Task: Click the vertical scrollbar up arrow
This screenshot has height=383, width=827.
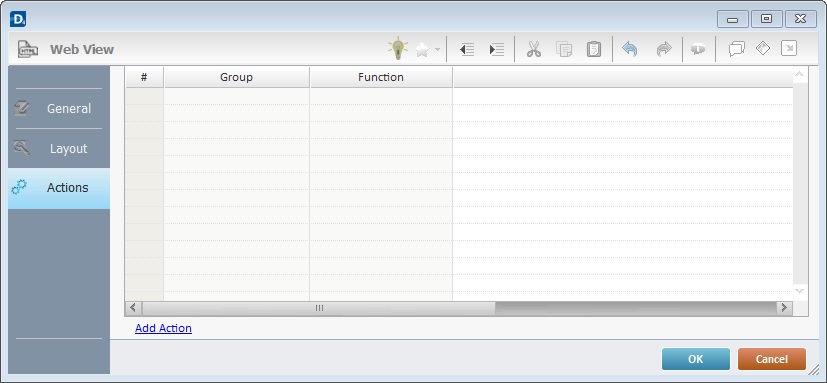Action: click(x=800, y=75)
